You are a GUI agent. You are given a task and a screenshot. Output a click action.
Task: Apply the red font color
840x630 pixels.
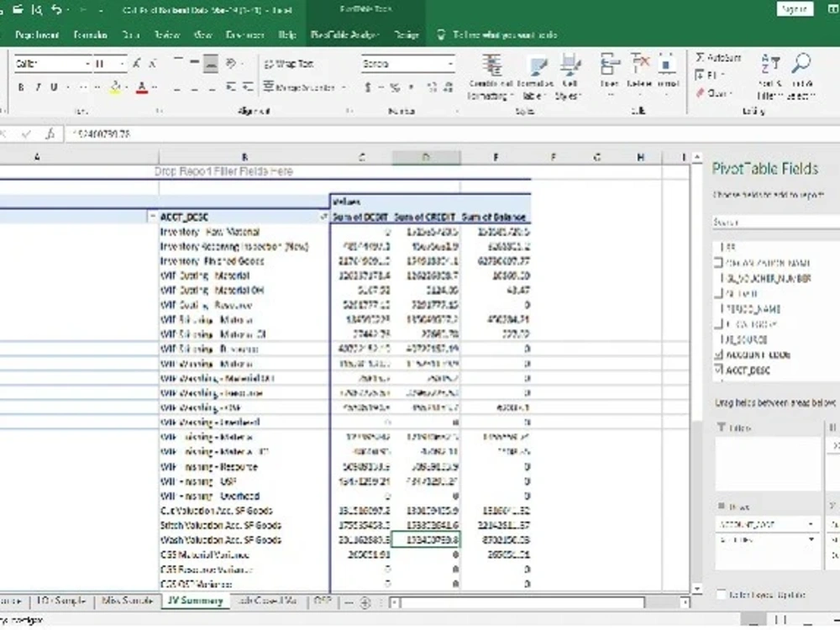click(x=142, y=87)
